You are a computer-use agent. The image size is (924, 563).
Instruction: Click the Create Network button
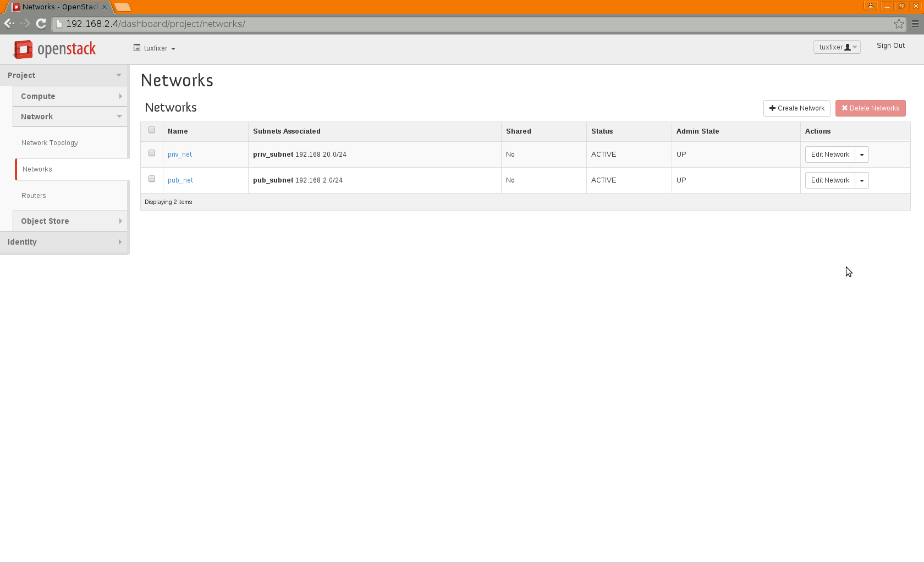796,108
